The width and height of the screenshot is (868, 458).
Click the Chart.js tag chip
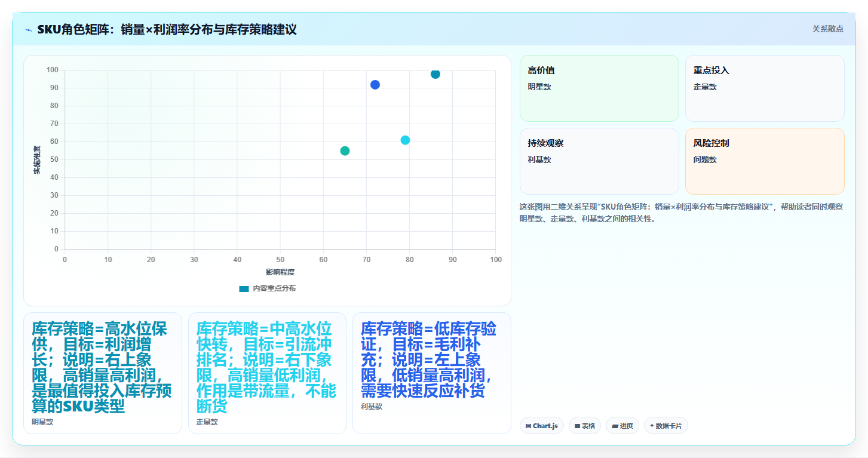[542, 426]
